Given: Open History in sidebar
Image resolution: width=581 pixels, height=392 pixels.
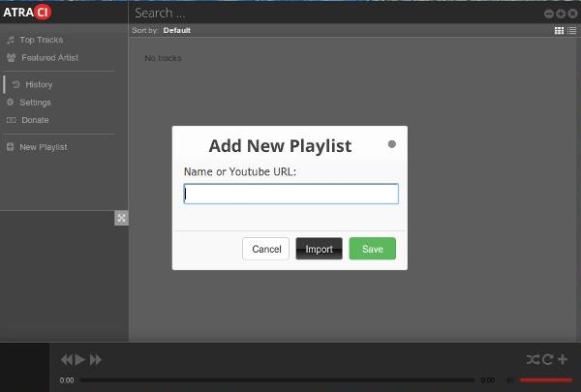Looking at the screenshot, I should click(39, 84).
